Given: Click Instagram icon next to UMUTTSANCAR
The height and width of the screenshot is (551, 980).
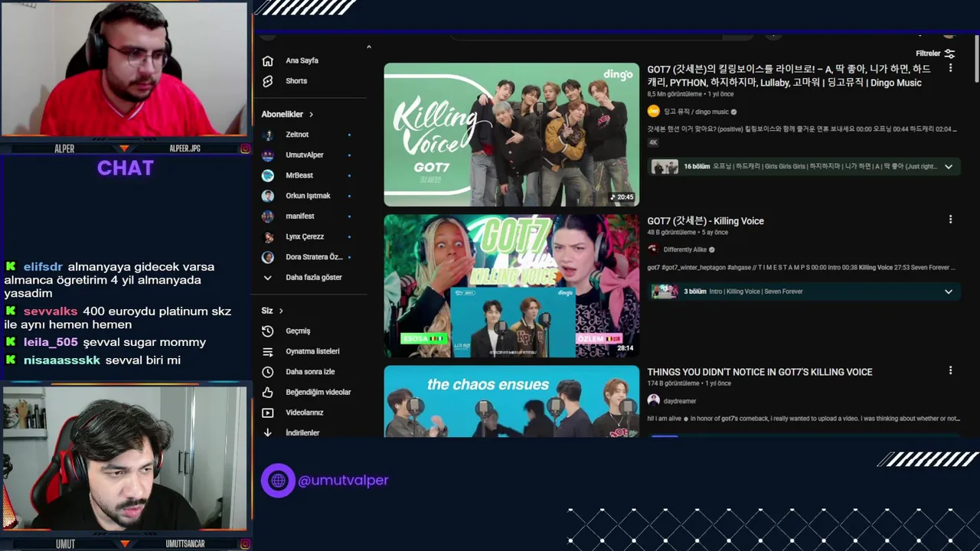Looking at the screenshot, I should (x=245, y=544).
